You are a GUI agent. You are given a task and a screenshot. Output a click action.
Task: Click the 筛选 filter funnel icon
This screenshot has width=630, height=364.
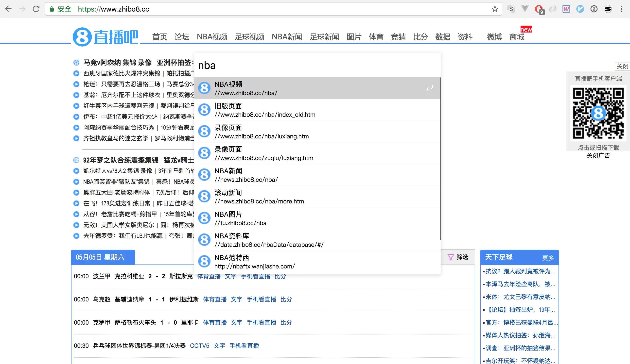[451, 257]
